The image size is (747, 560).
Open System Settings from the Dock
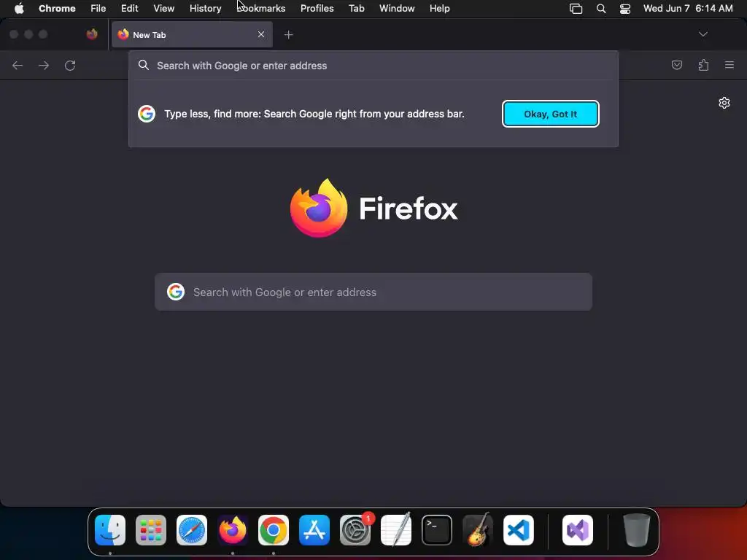pos(355,530)
